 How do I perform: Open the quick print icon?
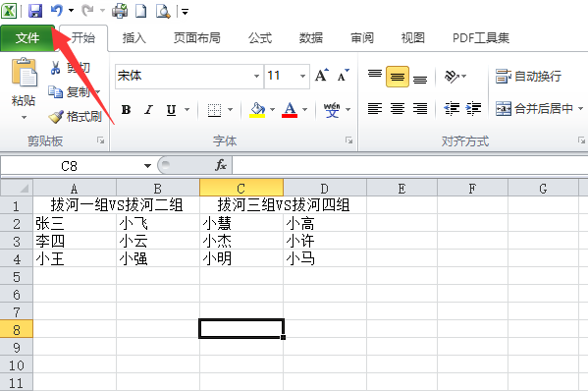pos(120,11)
